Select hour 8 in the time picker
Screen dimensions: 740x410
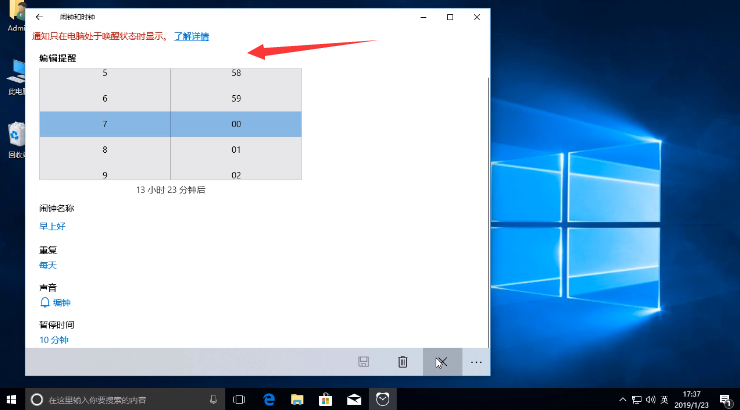click(105, 150)
